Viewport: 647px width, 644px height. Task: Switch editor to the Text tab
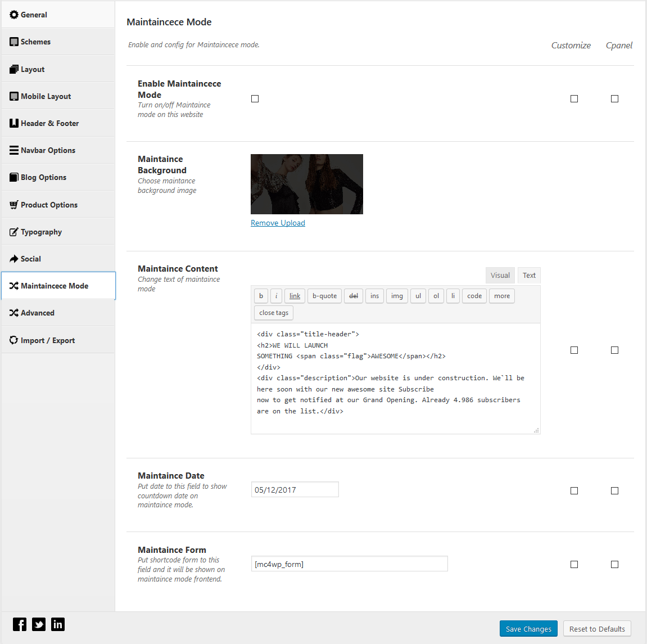pyautogui.click(x=529, y=276)
